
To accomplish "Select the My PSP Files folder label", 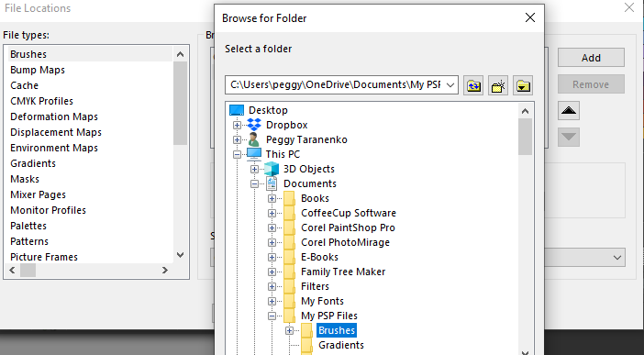I will tap(329, 316).
